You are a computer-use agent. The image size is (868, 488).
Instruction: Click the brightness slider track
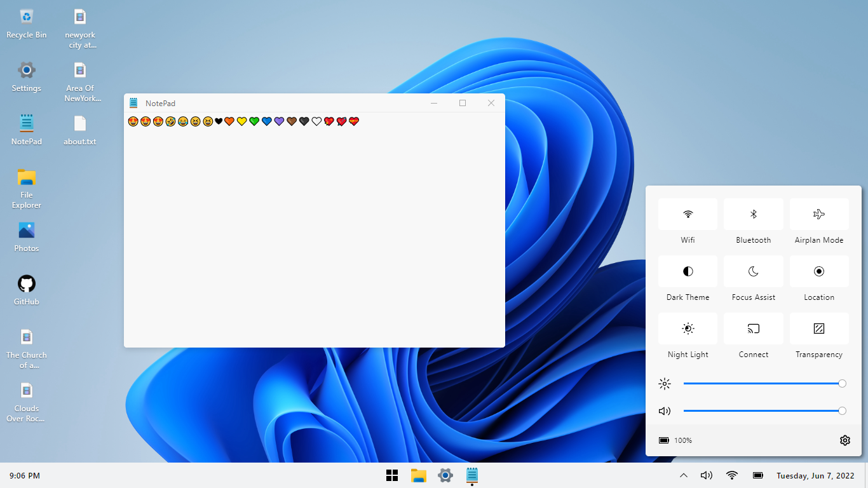click(x=763, y=384)
